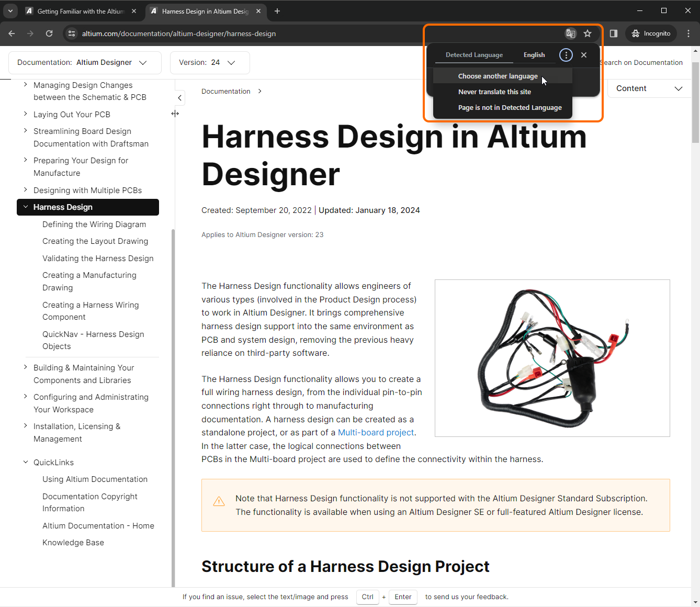Open Using Altium Documentation link
Image resolution: width=700 pixels, height=607 pixels.
click(95, 479)
